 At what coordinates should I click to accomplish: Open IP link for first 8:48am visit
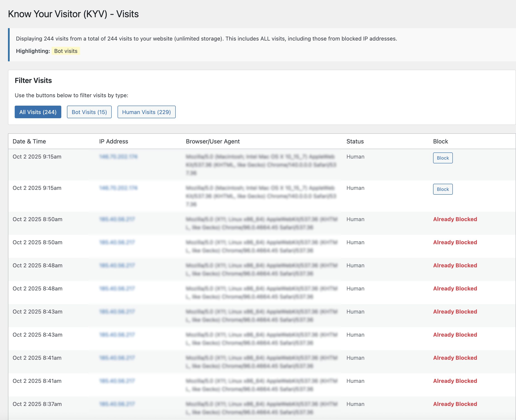pyautogui.click(x=117, y=265)
